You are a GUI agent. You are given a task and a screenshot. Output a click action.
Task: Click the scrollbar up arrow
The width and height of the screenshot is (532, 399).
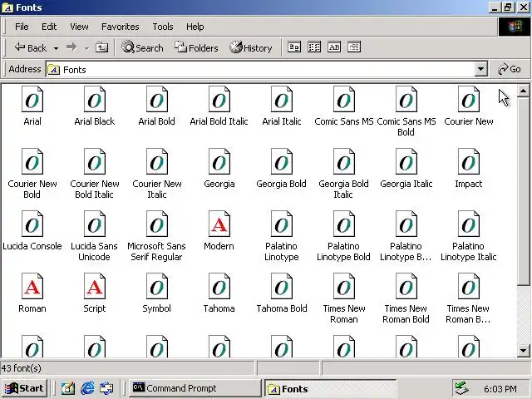(x=523, y=91)
